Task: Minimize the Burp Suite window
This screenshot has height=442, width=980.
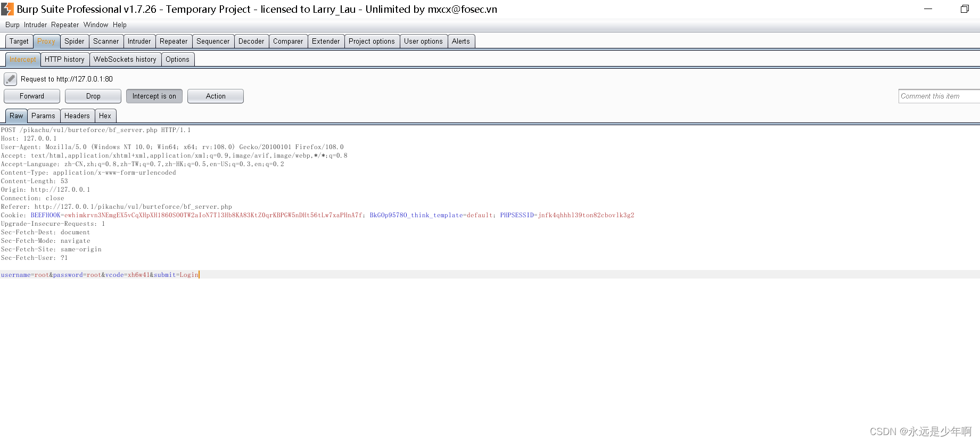Action: 928,9
